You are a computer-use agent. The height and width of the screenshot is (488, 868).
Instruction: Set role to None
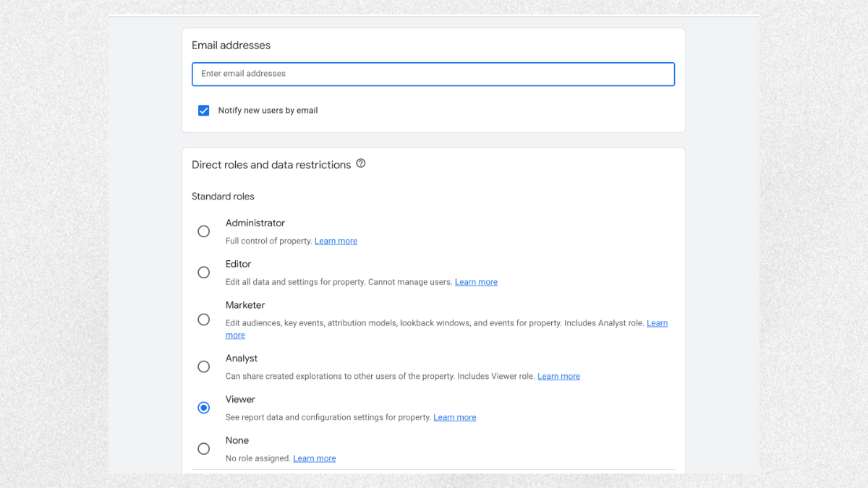coord(204,449)
